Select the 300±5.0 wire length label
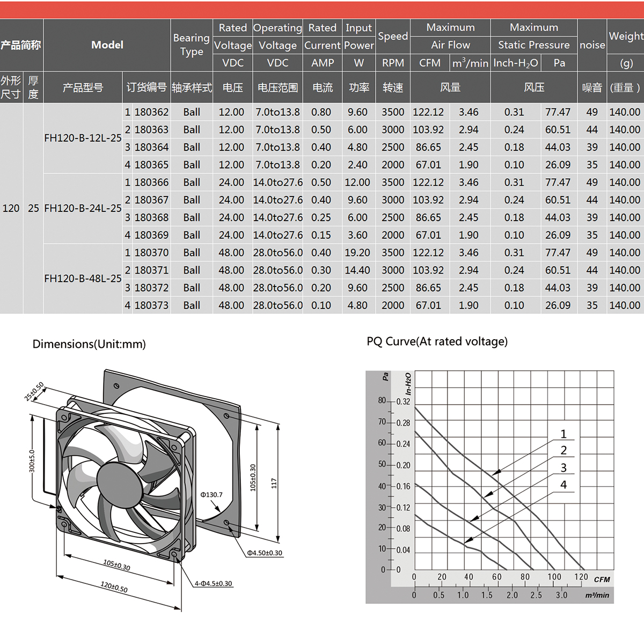 (32, 461)
